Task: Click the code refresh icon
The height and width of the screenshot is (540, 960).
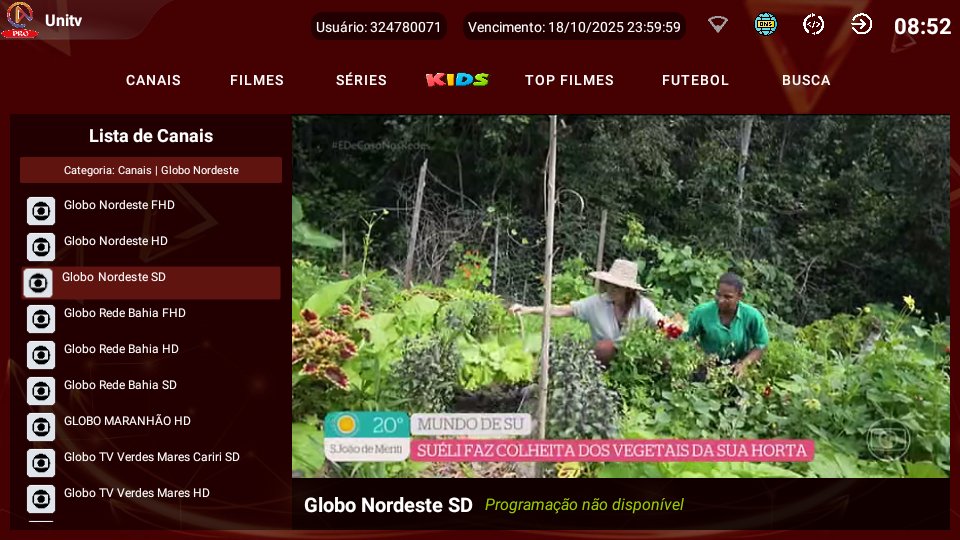Action: pyautogui.click(x=814, y=25)
